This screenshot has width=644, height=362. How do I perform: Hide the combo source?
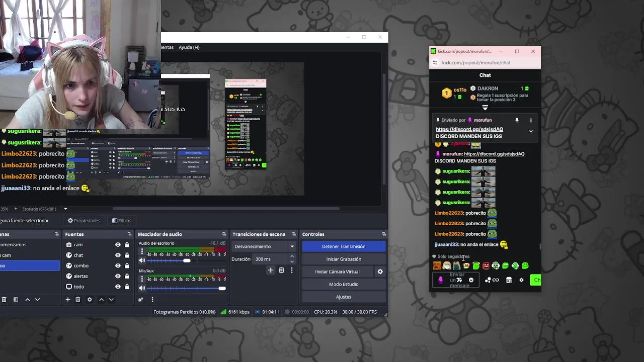tap(118, 266)
